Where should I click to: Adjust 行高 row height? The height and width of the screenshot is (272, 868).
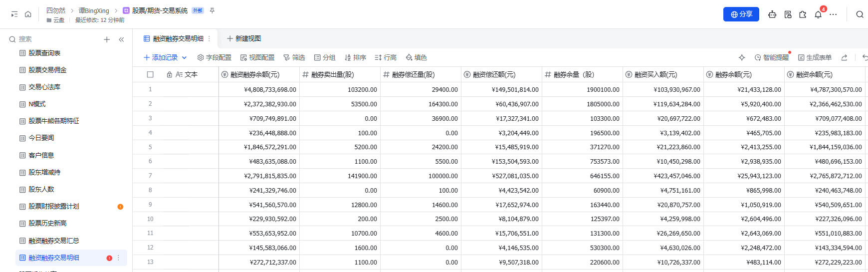coord(386,57)
